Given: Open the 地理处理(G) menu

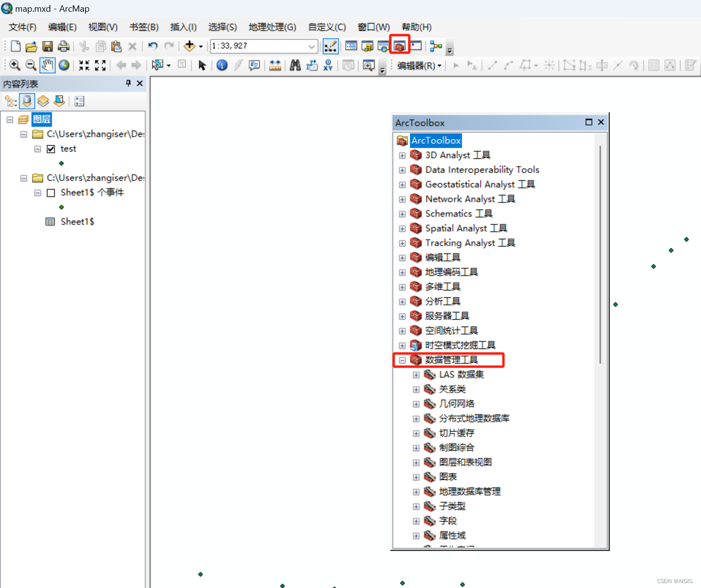Looking at the screenshot, I should point(272,27).
